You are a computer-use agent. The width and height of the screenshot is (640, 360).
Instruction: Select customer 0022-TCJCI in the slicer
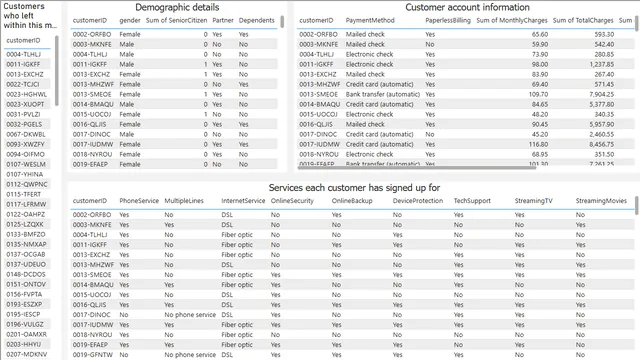click(27, 84)
